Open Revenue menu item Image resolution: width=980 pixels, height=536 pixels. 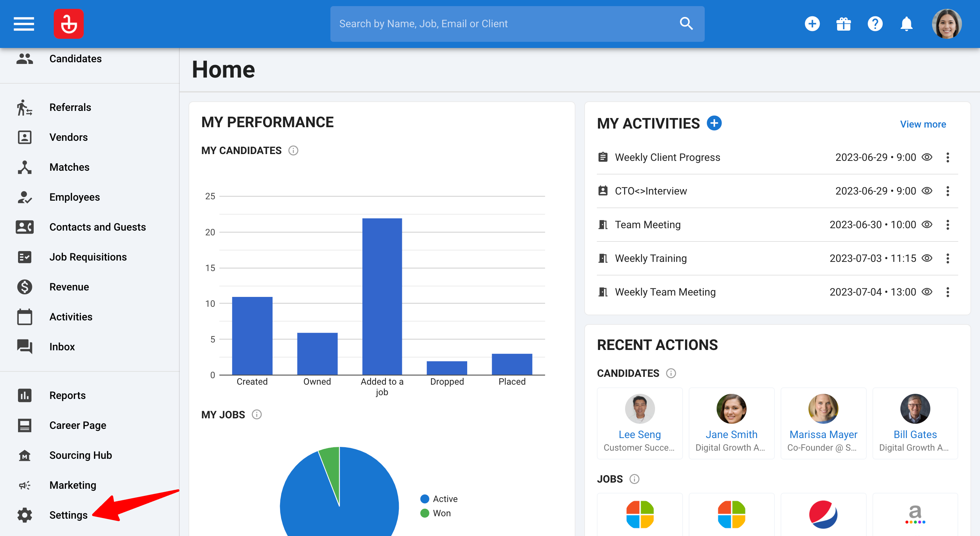coord(69,287)
